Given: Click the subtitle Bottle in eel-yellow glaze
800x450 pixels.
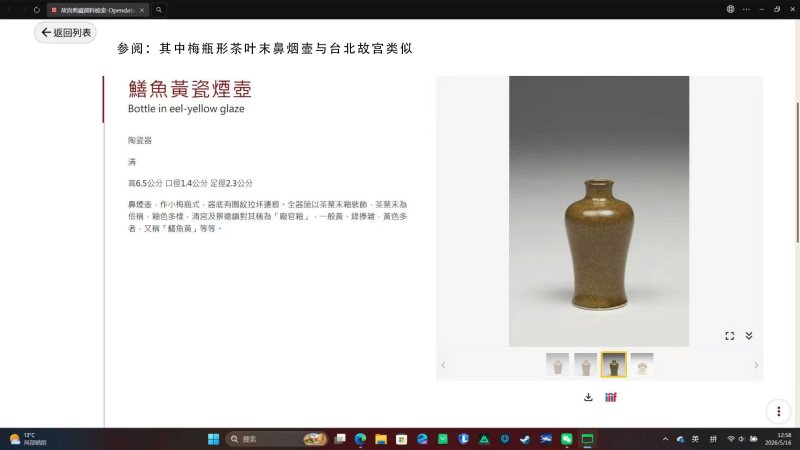Looking at the screenshot, I should [x=186, y=109].
